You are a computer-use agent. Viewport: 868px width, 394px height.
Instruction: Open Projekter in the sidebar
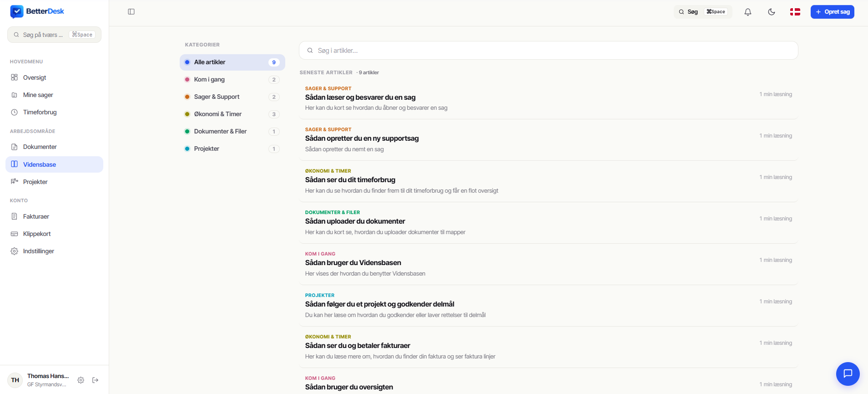tap(54, 182)
